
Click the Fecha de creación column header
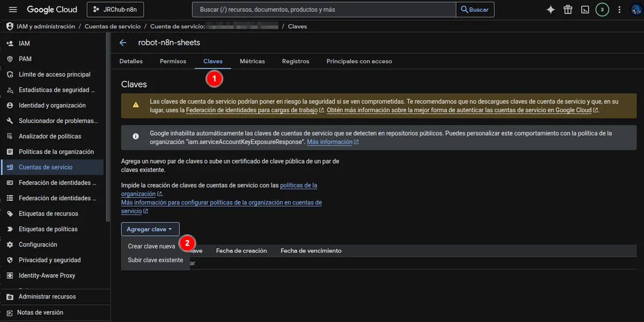[x=241, y=251]
